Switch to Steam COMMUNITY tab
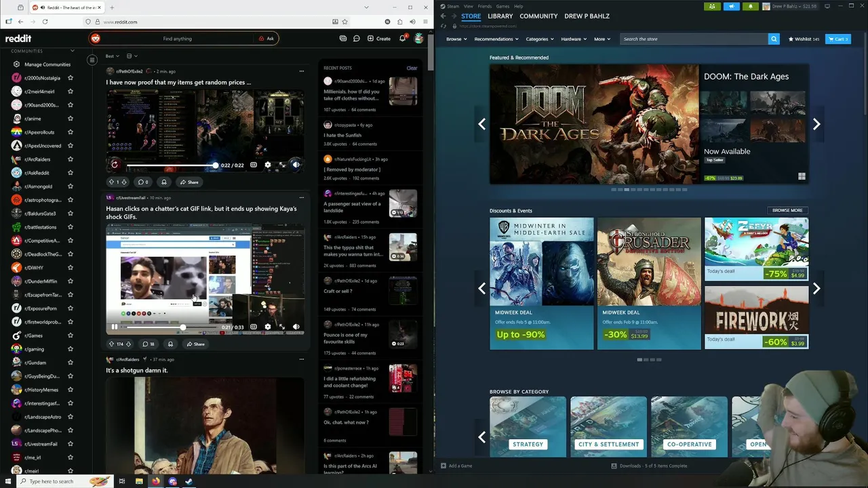 [538, 16]
